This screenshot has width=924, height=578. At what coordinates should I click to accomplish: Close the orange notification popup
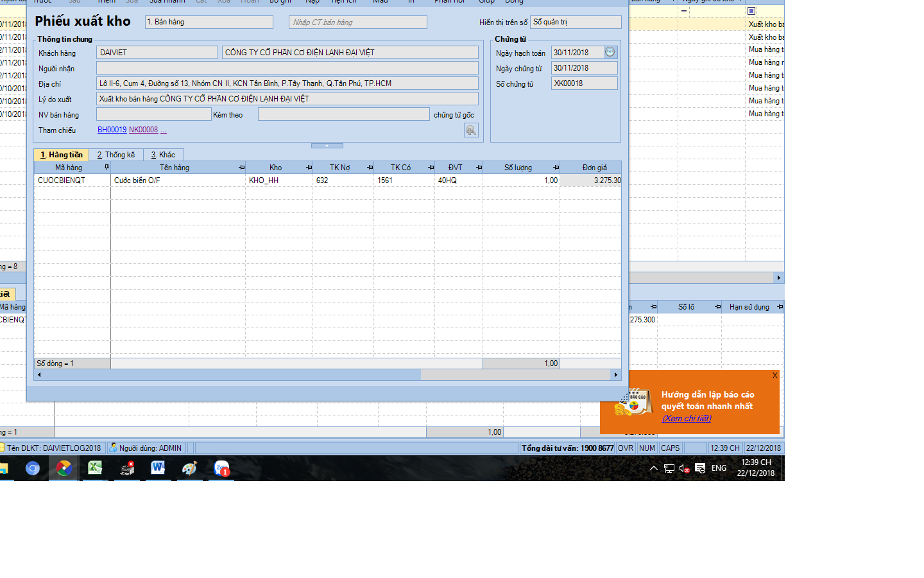pos(774,376)
